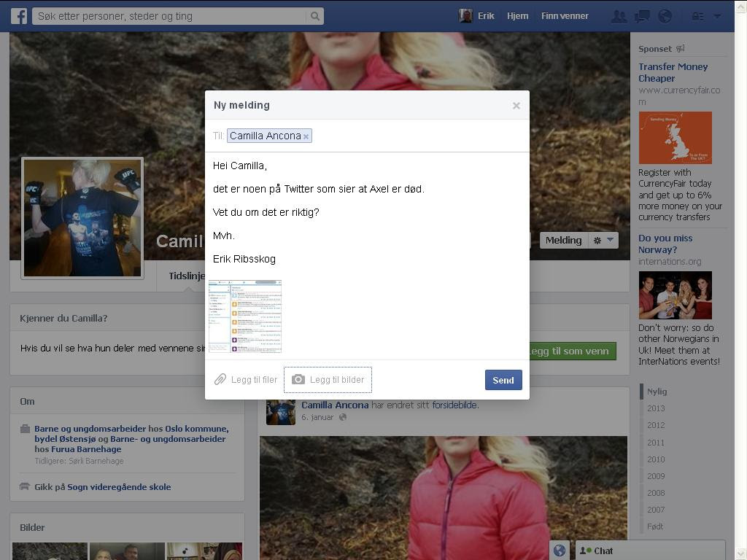This screenshot has height=560, width=747.
Task: Click 6. januar post date
Action: (317, 417)
